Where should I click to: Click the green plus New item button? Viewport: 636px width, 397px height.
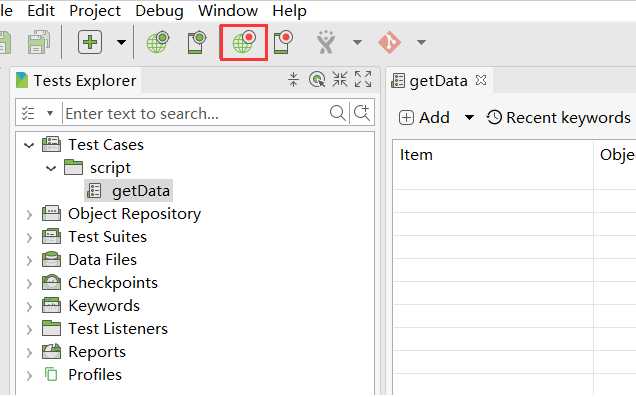click(x=90, y=42)
